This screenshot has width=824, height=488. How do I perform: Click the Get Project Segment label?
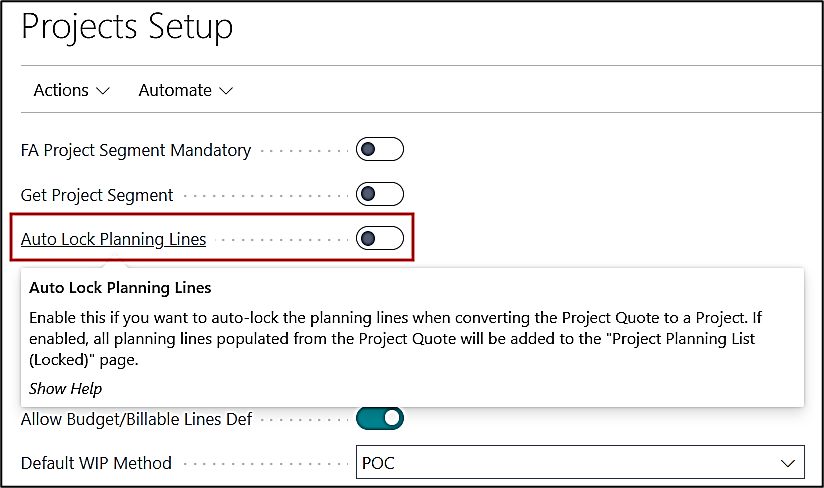click(x=97, y=195)
